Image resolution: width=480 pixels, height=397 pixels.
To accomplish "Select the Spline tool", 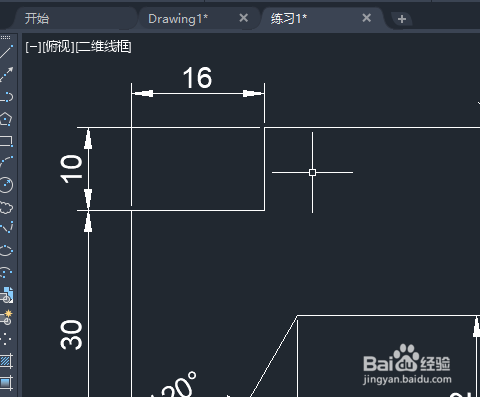I will (x=7, y=228).
